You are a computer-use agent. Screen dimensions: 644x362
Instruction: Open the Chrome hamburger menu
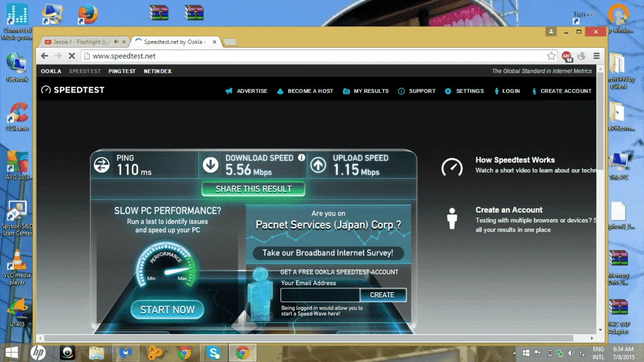coord(597,56)
